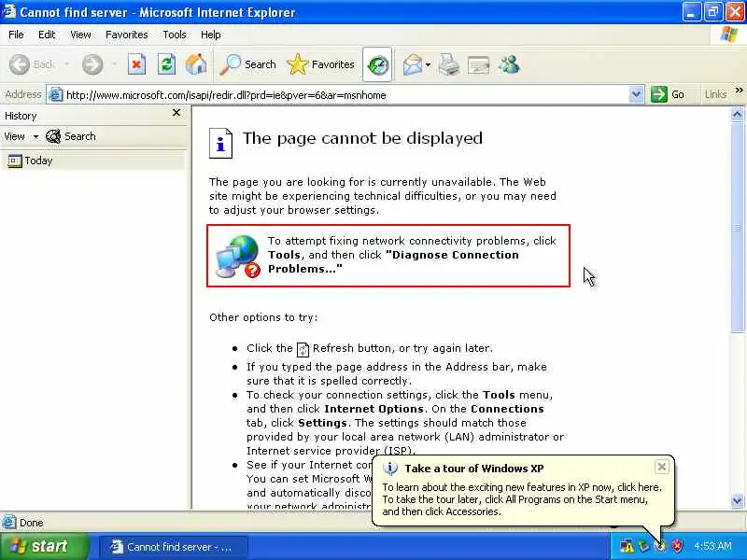The height and width of the screenshot is (560, 747).
Task: Open the Back button history dropdown arrow
Action: pos(66,63)
